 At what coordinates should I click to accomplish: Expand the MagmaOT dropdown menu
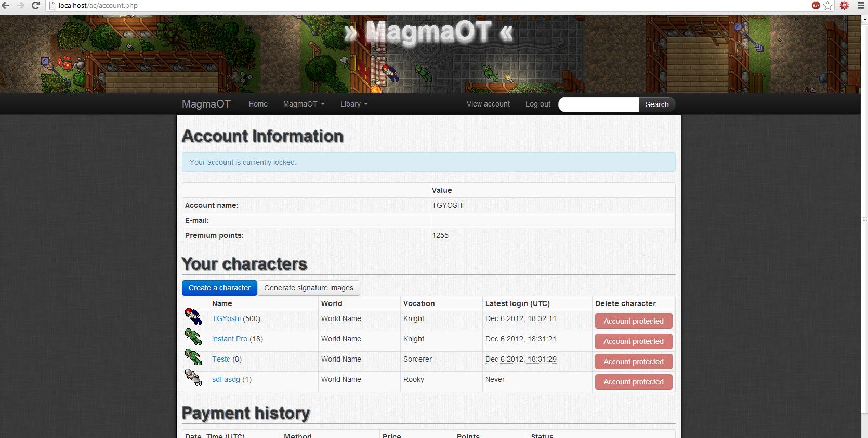304,104
